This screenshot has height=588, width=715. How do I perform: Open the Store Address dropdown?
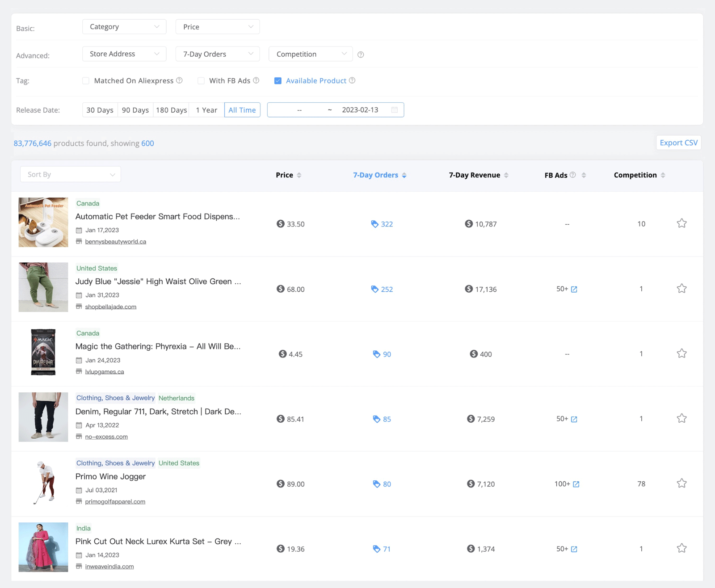pyautogui.click(x=124, y=54)
